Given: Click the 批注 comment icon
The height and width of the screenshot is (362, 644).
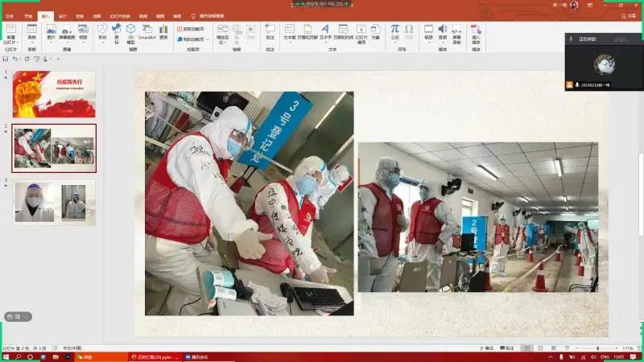Looking at the screenshot, I should pyautogui.click(x=270, y=32).
